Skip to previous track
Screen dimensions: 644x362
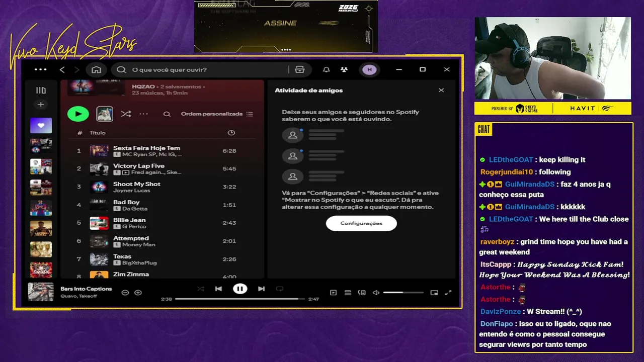pos(218,289)
